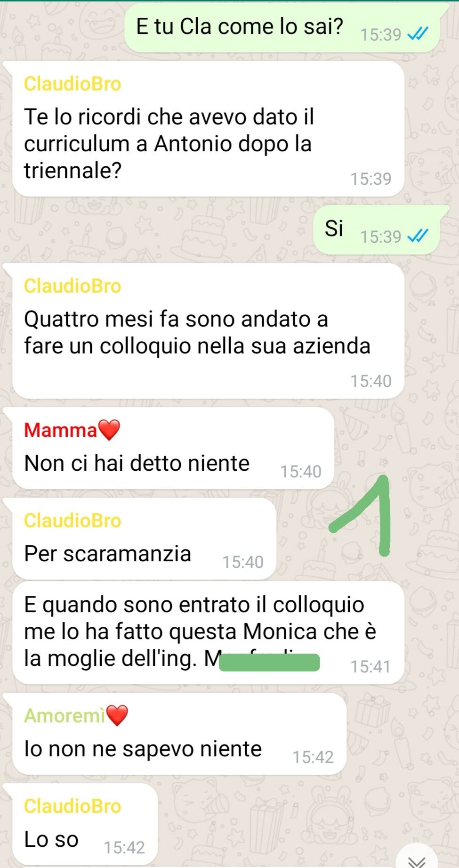
Task: Tap ClaudioBro name above 'Quattro mesi fa' message
Action: (72, 286)
